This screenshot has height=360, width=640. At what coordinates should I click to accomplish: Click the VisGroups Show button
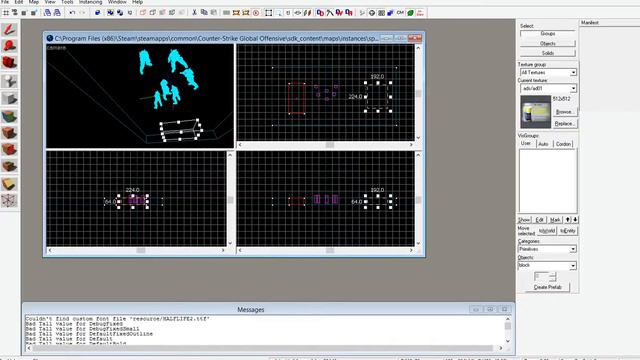tap(524, 220)
